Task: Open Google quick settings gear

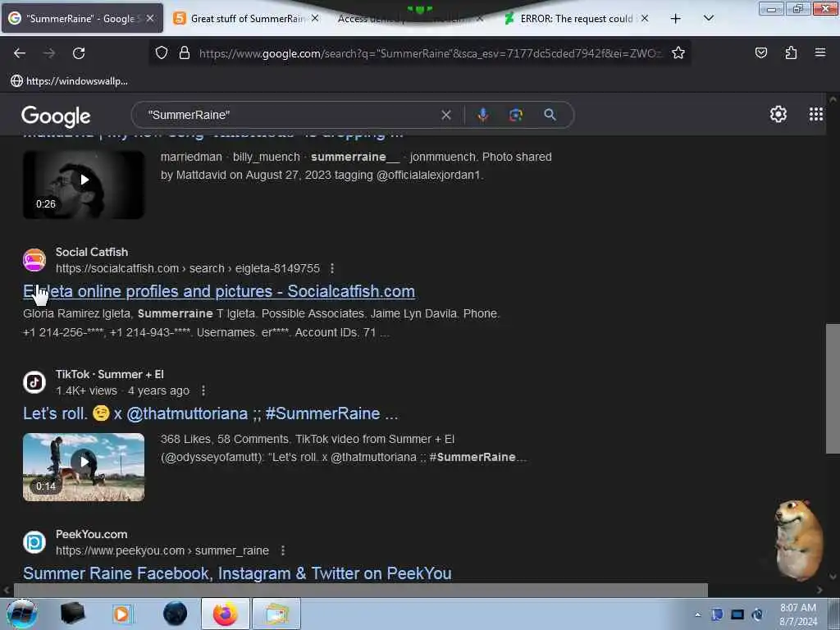Action: [778, 114]
